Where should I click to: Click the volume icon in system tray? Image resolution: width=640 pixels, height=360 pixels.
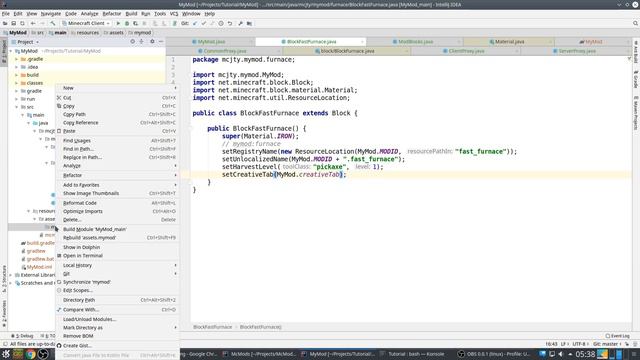pos(561,354)
